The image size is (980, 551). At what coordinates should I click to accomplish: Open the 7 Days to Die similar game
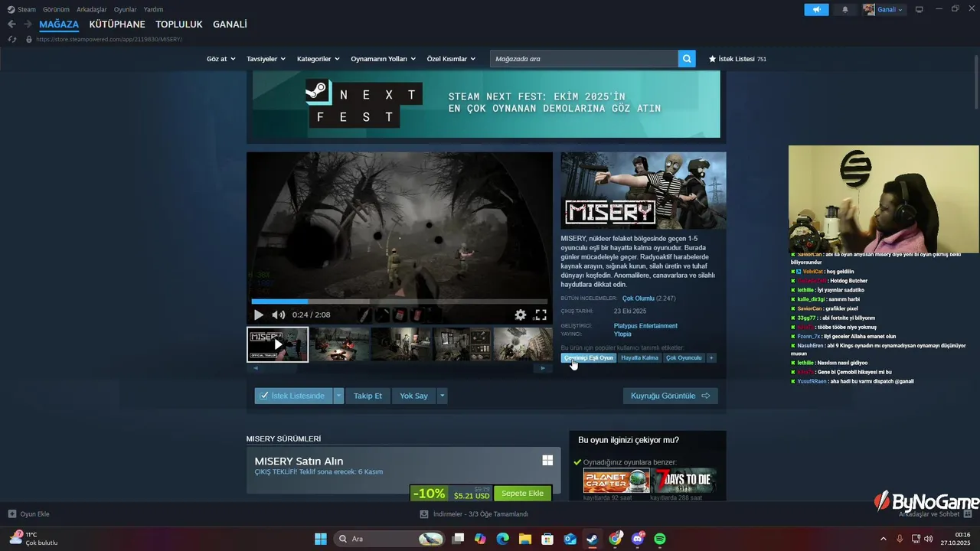(x=684, y=481)
